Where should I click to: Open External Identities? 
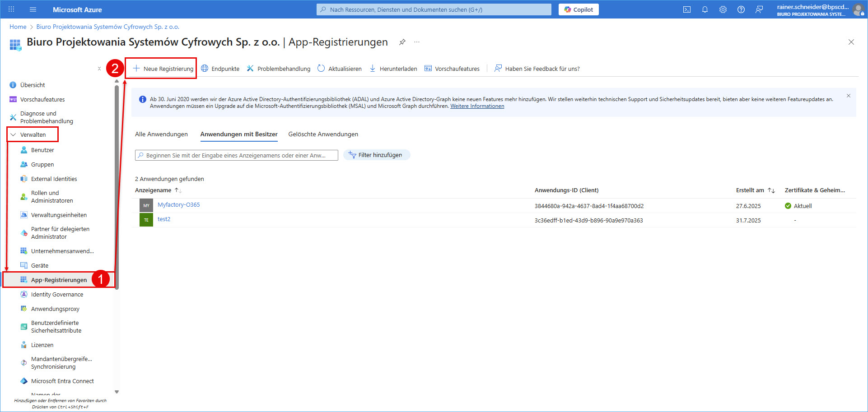coord(54,179)
